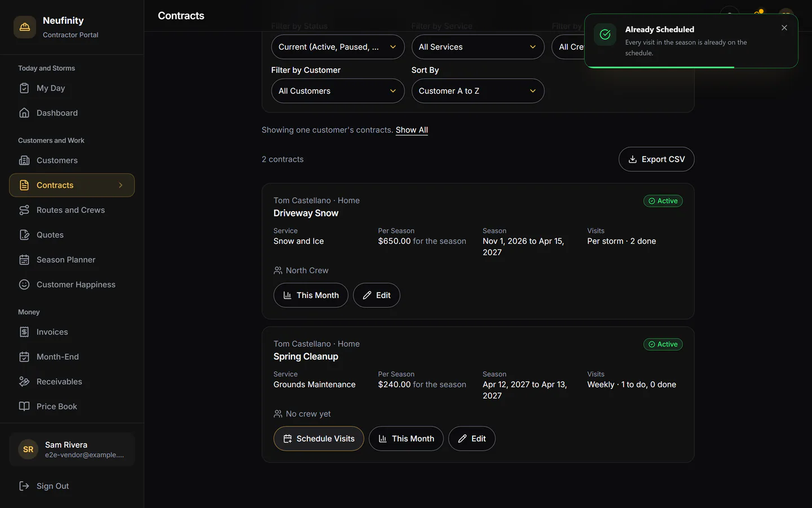Change the Customer A to Z sorting
Screen dimensions: 812x508
[x=478, y=91]
